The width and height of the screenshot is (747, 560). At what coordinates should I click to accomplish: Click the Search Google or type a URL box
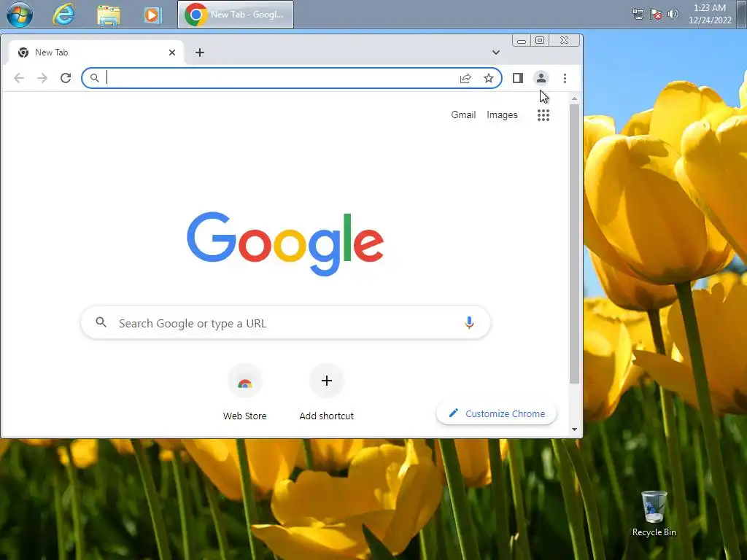click(x=286, y=323)
